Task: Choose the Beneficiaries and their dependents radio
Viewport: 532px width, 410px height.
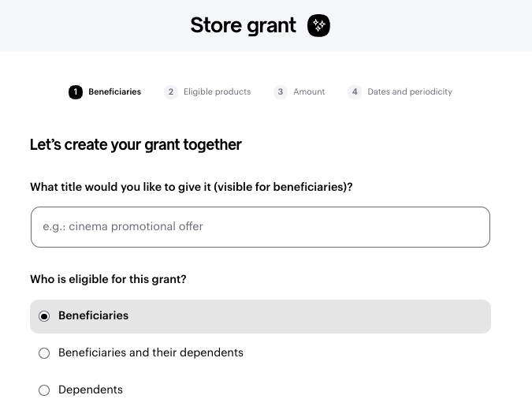Action: tap(44, 353)
